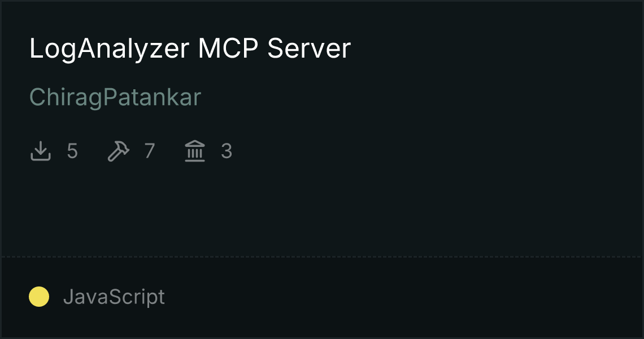Click the word Server in the title
Image resolution: width=644 pixels, height=339 pixels.
(x=309, y=49)
